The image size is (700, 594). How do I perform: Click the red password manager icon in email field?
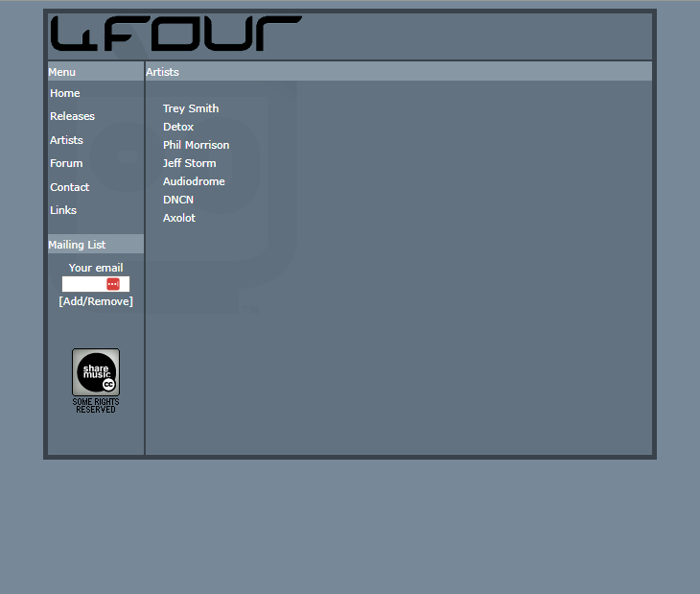113,284
